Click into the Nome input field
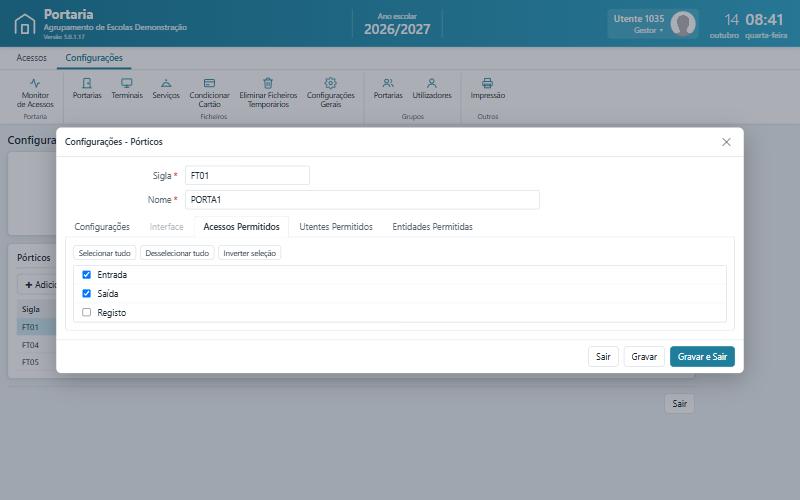Screen dimensions: 800x500 pyautogui.click(x=362, y=199)
